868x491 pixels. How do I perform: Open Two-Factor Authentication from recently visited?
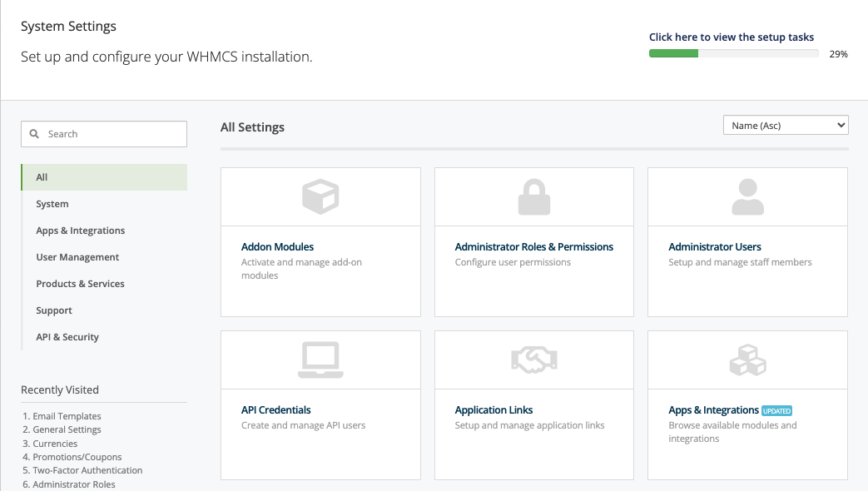click(x=87, y=470)
